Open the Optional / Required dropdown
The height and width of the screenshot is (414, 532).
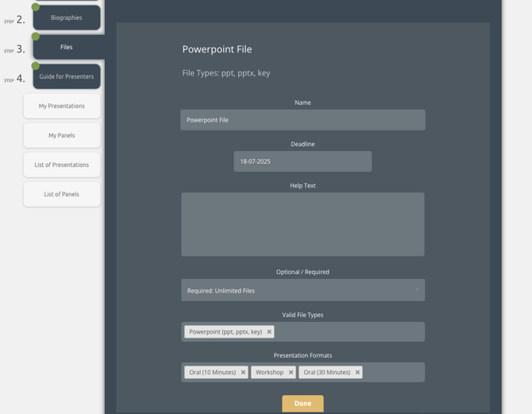pos(303,291)
